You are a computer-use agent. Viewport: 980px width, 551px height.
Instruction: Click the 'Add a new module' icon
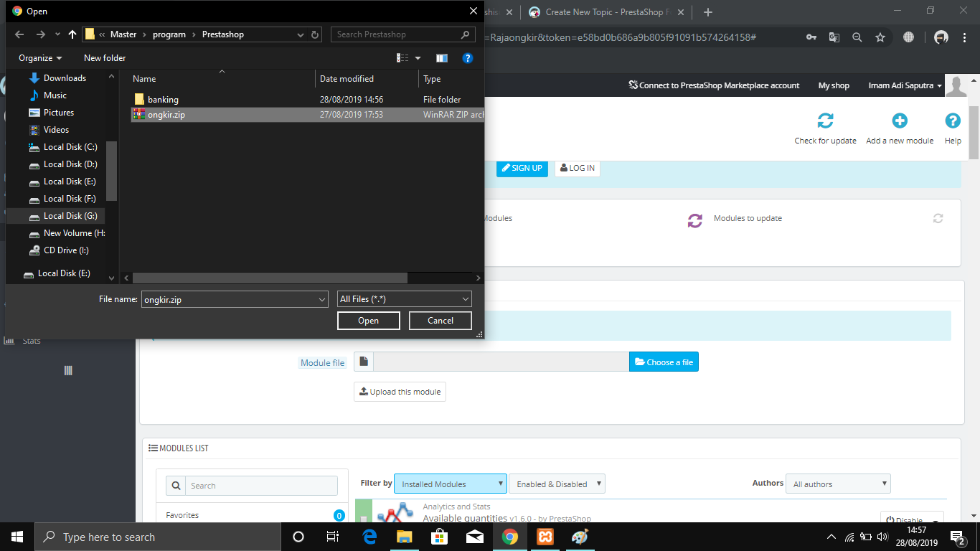coord(900,121)
